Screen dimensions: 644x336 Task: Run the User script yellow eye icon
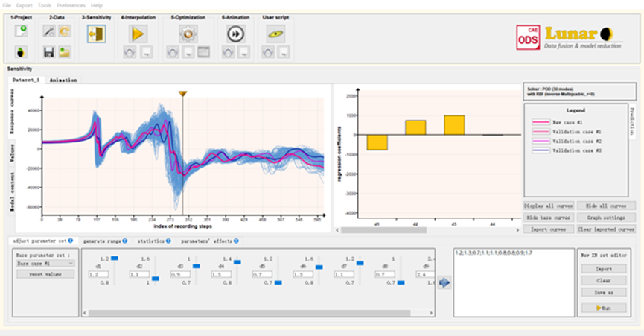[x=275, y=34]
